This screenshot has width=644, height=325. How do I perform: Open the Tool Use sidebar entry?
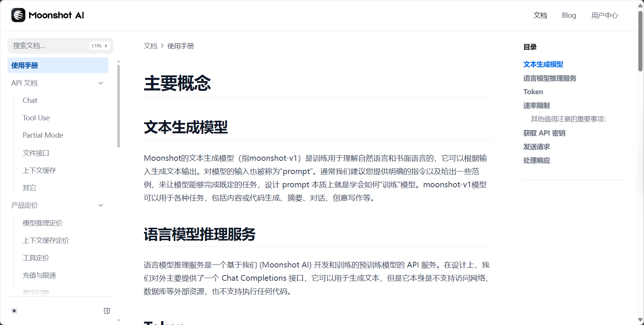(x=36, y=118)
